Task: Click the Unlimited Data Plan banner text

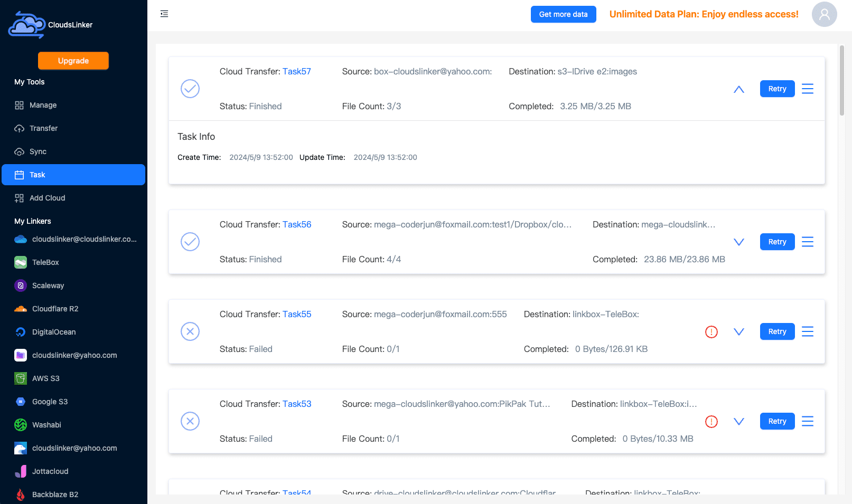Action: click(x=704, y=14)
